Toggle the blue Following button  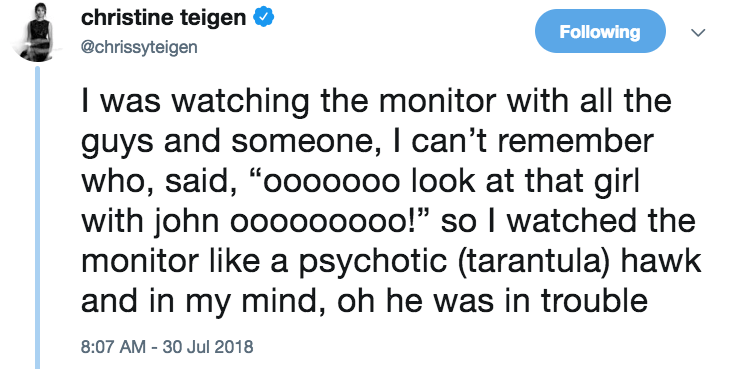point(600,31)
